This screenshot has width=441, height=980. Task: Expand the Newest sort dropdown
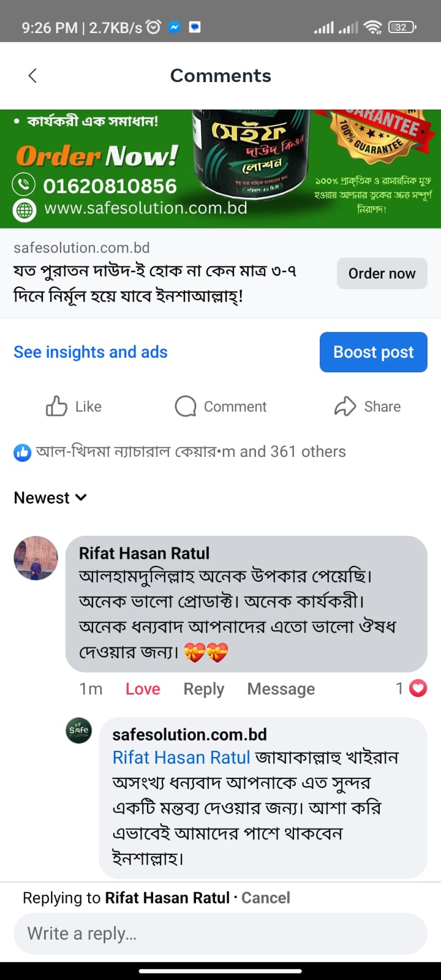pos(50,498)
